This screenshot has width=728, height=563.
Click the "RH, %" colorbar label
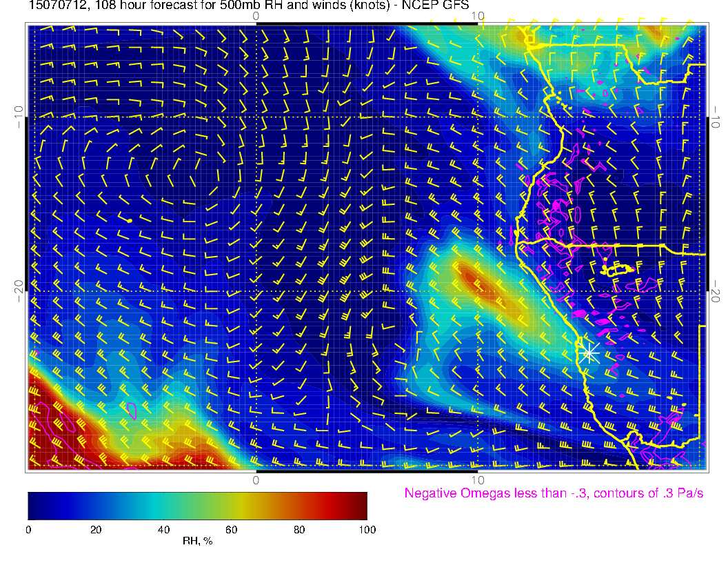[x=197, y=541]
